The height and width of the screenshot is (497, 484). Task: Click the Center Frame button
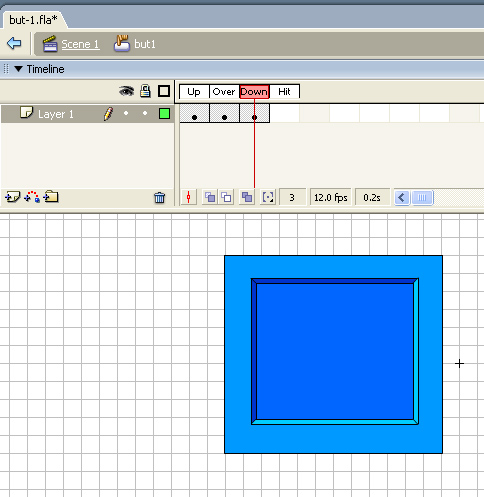pyautogui.click(x=189, y=197)
